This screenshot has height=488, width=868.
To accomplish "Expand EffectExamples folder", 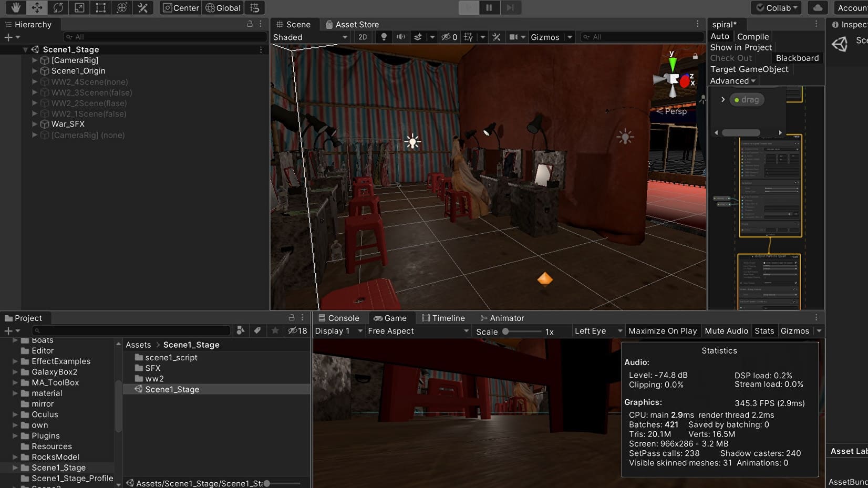I will [15, 361].
